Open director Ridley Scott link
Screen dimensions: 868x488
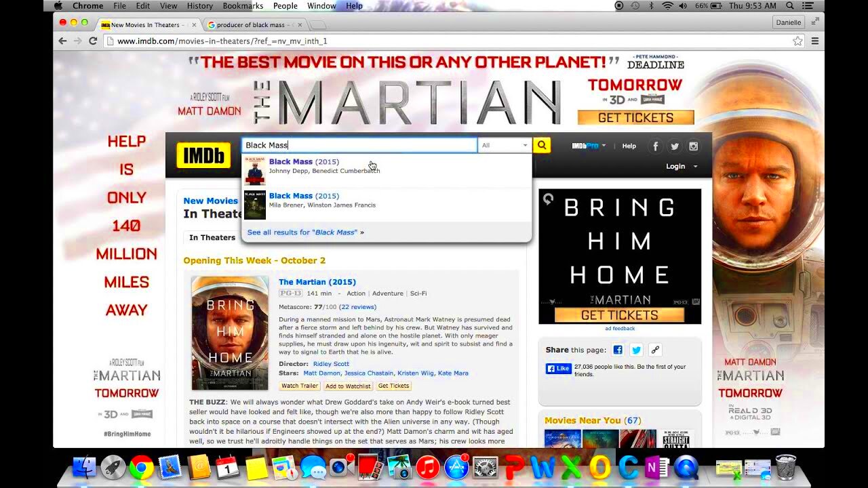[x=331, y=364]
